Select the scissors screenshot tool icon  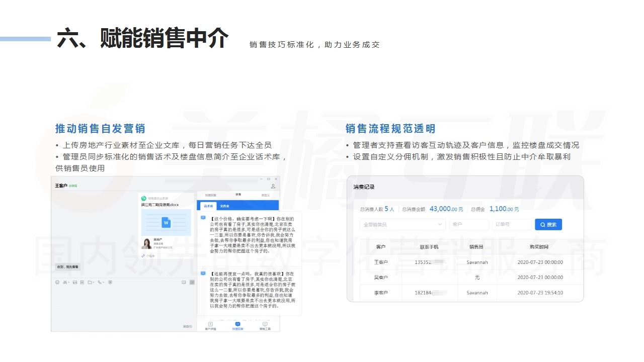[x=65, y=282]
